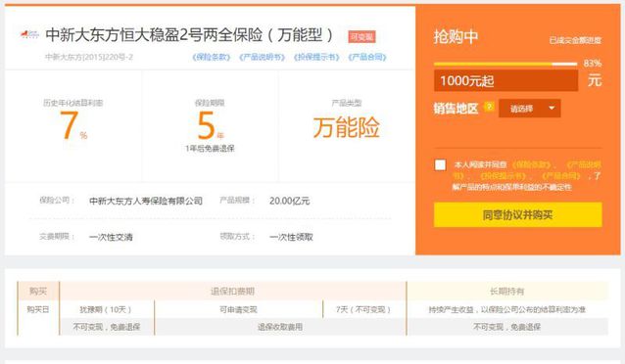Click the 抢购中 heading
Viewport: 625px width, 364px height.
[x=456, y=36]
